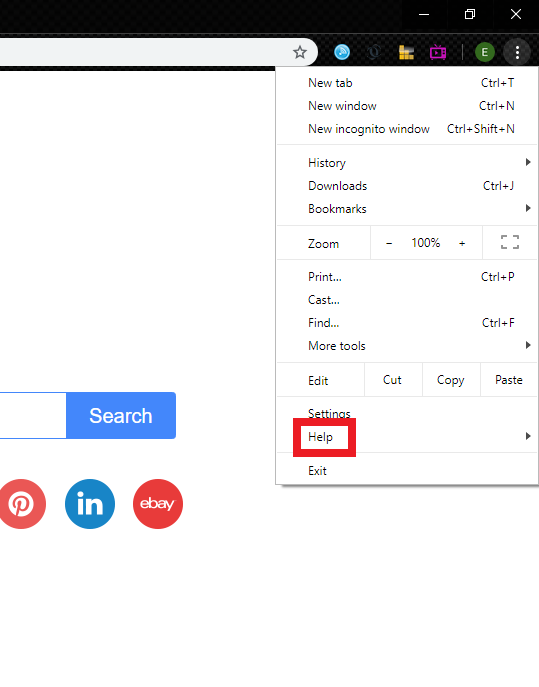Click into the search text field
The image size is (539, 687).
point(33,415)
